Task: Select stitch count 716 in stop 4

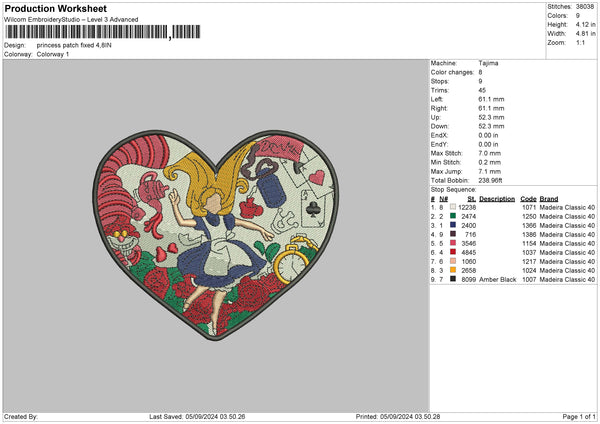Action: (x=471, y=234)
